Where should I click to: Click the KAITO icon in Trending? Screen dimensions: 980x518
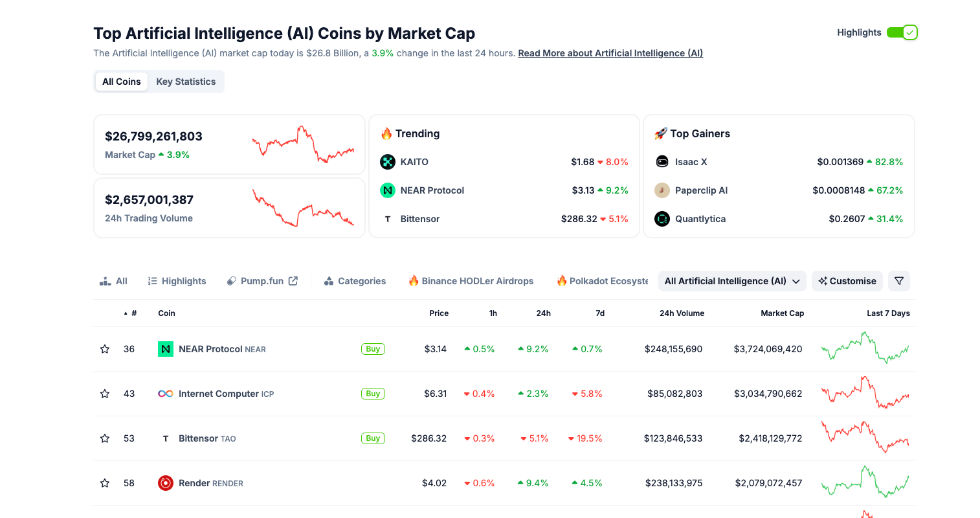pos(388,162)
